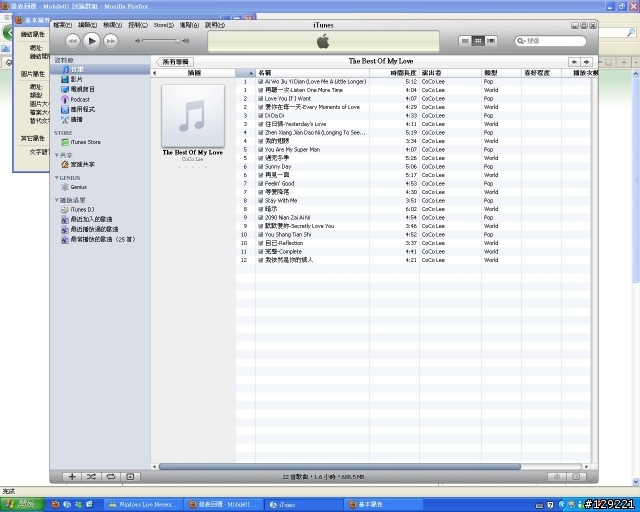The height and width of the screenshot is (512, 640).
Task: Show artwork viewer panel
Action: pos(130,476)
